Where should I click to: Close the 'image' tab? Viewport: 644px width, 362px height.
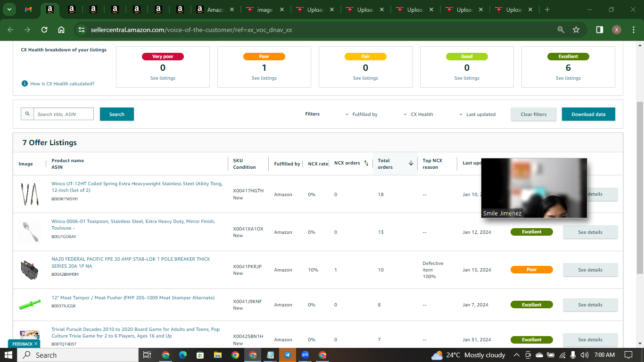pyautogui.click(x=282, y=9)
